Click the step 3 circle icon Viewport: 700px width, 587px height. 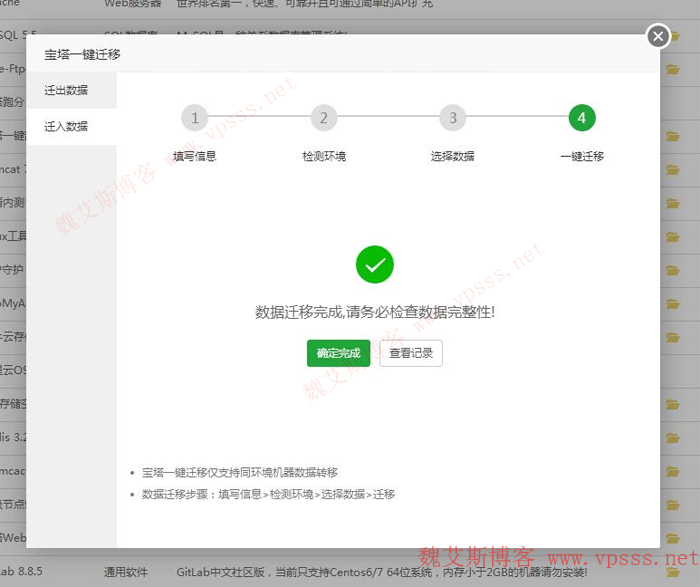click(453, 118)
